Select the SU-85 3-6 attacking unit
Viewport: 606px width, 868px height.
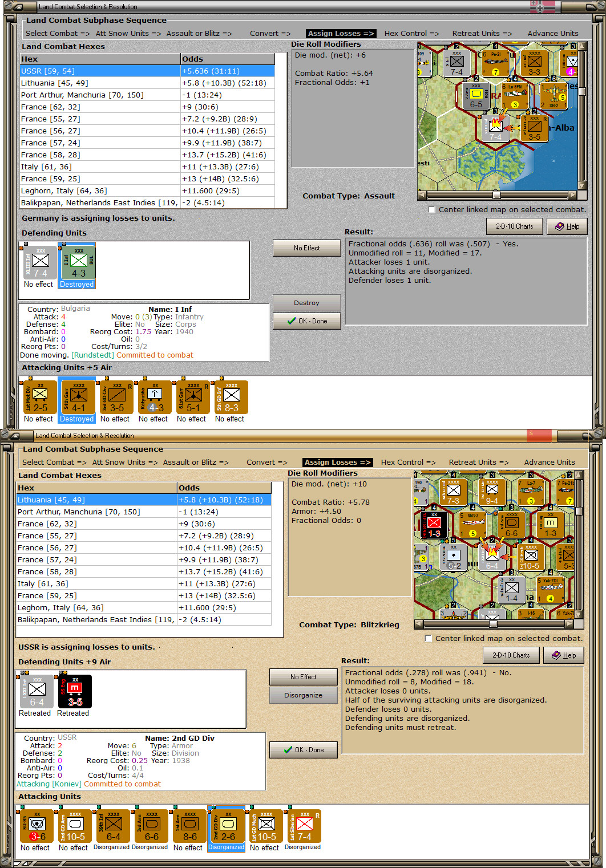click(37, 826)
